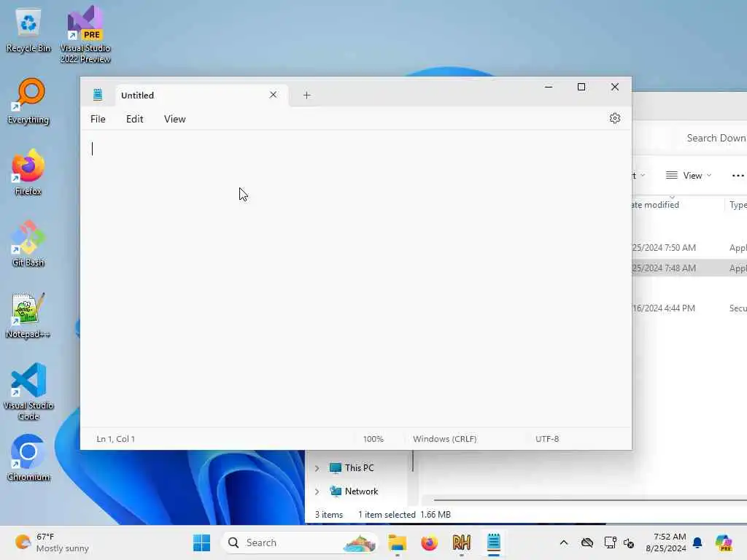Select the Everything search desktop icon
Screen dimensions: 747x560
[x=28, y=101]
